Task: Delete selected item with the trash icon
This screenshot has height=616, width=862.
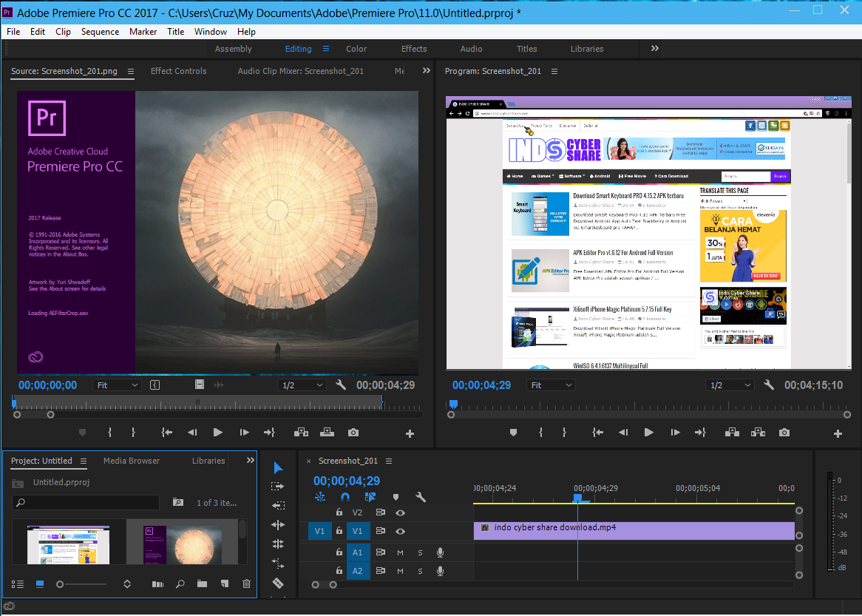Action: [x=246, y=584]
